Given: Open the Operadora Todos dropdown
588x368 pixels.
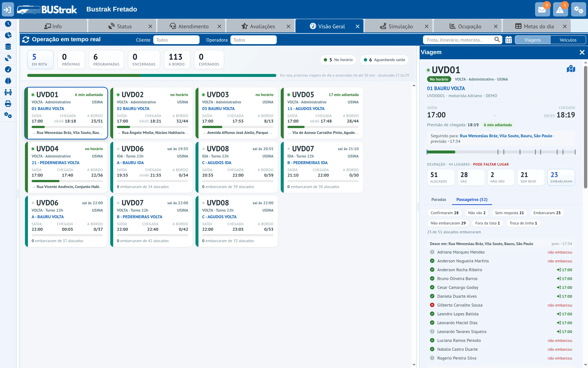Looking at the screenshot, I should 253,40.
